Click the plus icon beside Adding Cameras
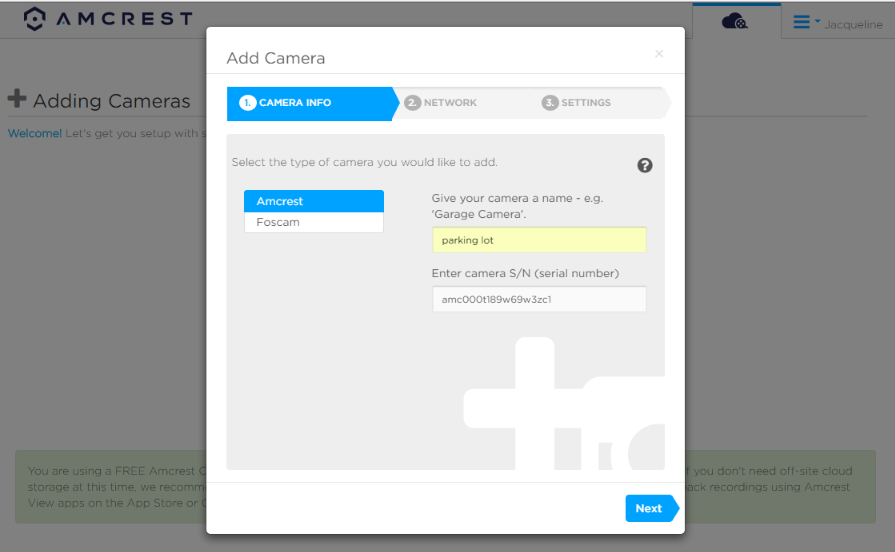Viewport: 895px width, 552px height. click(17, 98)
